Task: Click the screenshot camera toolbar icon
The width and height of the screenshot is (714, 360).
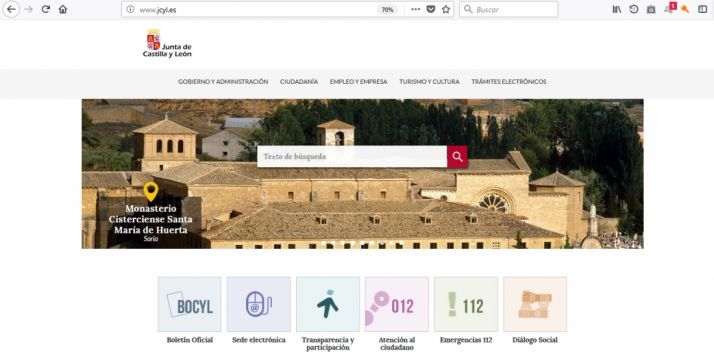Action: click(651, 10)
